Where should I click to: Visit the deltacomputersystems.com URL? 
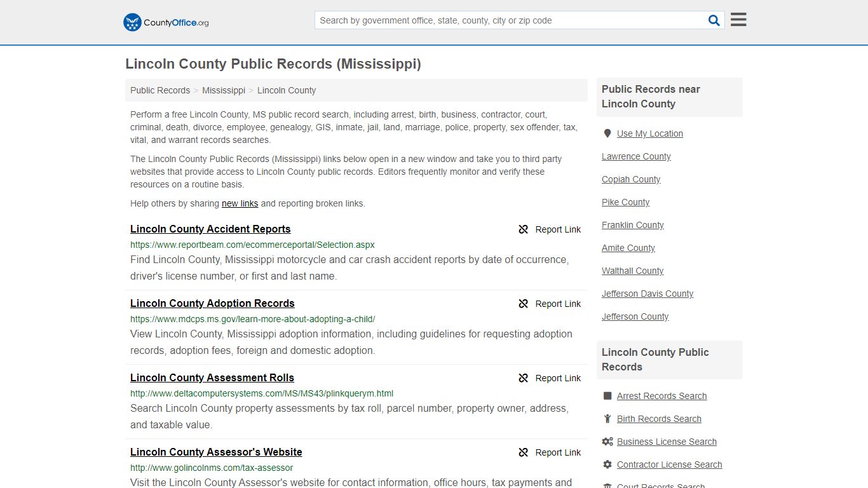[262, 393]
